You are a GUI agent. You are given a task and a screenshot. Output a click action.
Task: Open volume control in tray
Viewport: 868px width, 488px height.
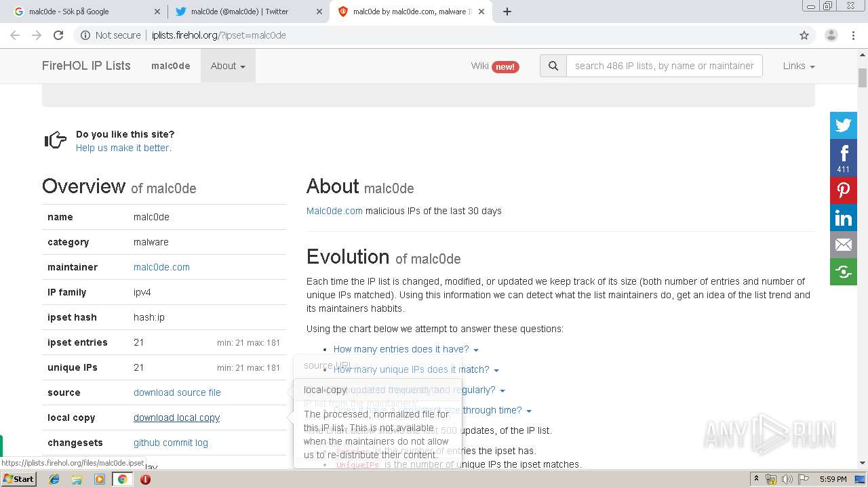(x=787, y=479)
